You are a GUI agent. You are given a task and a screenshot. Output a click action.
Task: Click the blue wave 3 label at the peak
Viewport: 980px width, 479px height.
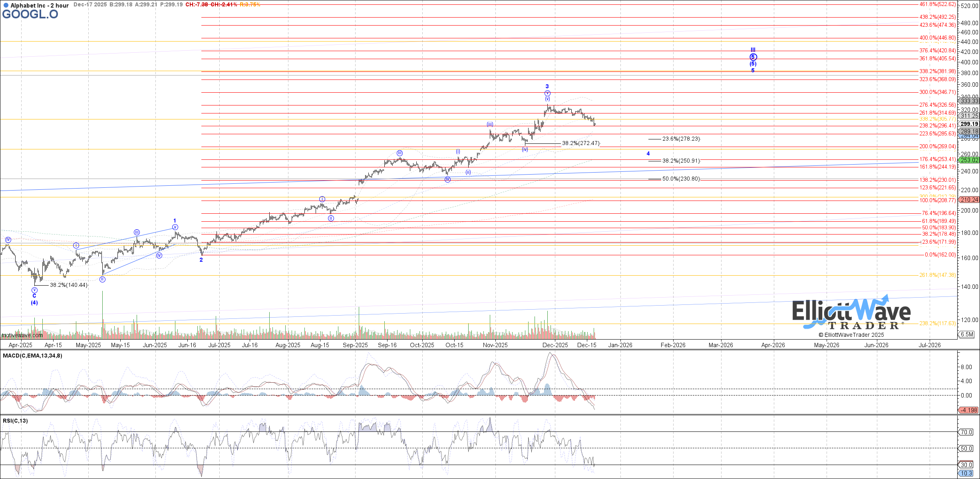(547, 86)
